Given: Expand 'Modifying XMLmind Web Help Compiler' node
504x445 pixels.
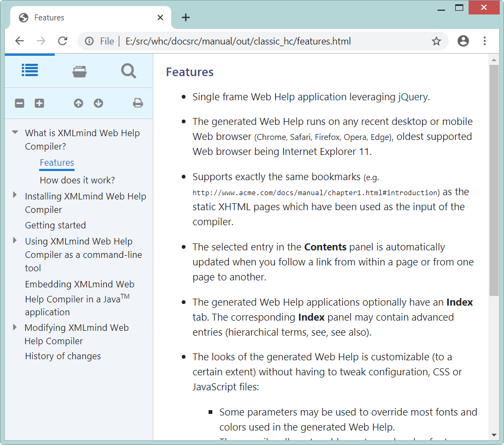Looking at the screenshot, I should tap(15, 327).
